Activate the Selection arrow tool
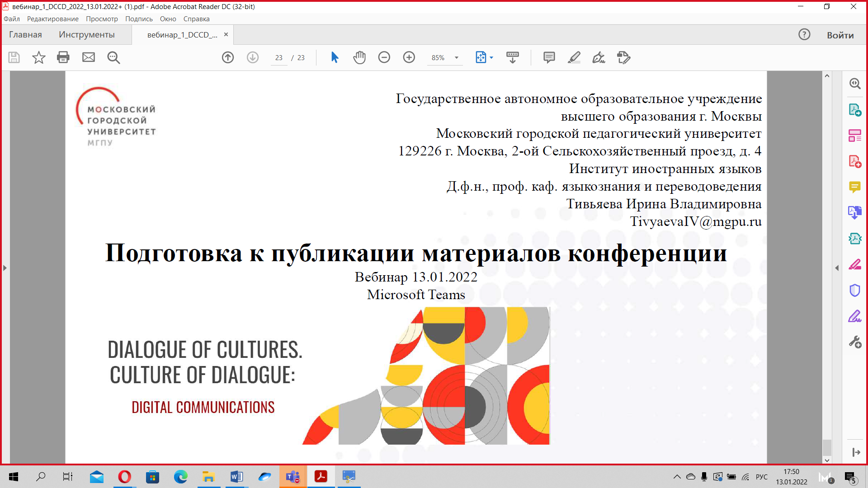The height and width of the screenshot is (488, 868). point(335,57)
